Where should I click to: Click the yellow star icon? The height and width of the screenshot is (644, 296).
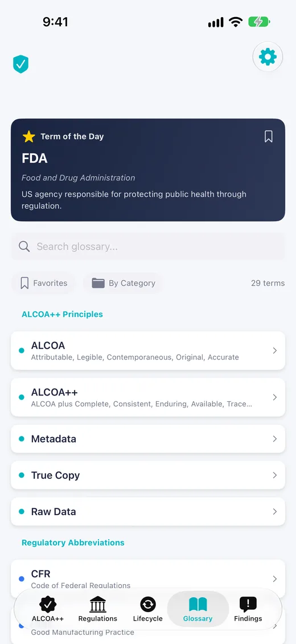click(28, 137)
